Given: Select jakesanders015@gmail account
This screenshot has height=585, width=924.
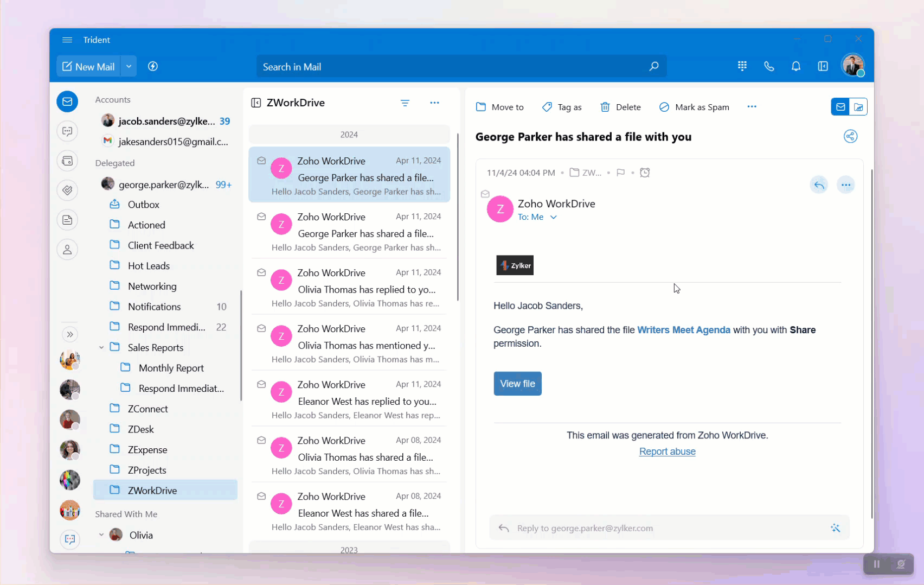Looking at the screenshot, I should click(165, 142).
